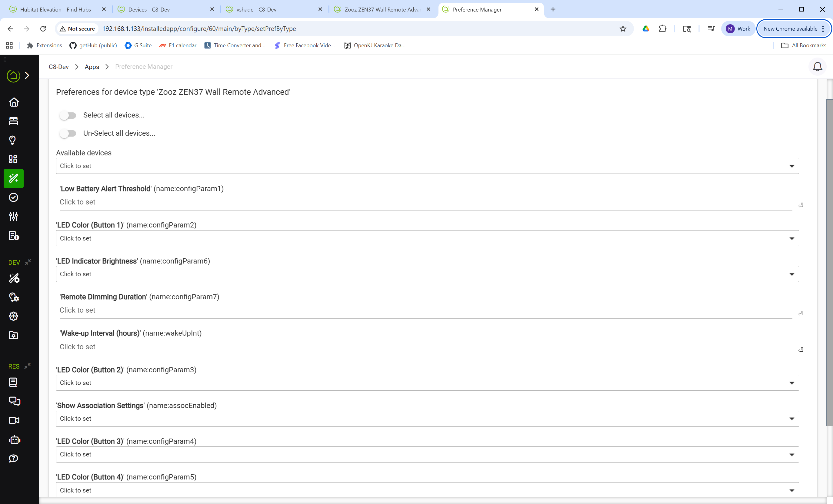The width and height of the screenshot is (833, 504).
Task: Collapse the DEV sidebar section
Action: click(x=28, y=262)
